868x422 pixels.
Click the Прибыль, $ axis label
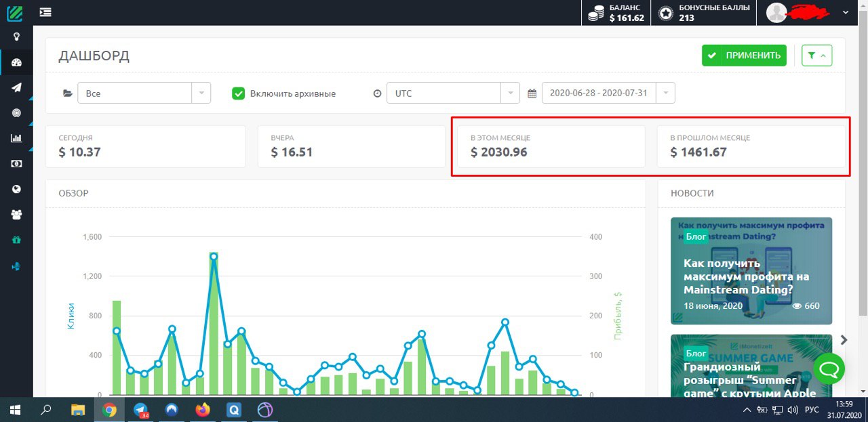(x=617, y=316)
